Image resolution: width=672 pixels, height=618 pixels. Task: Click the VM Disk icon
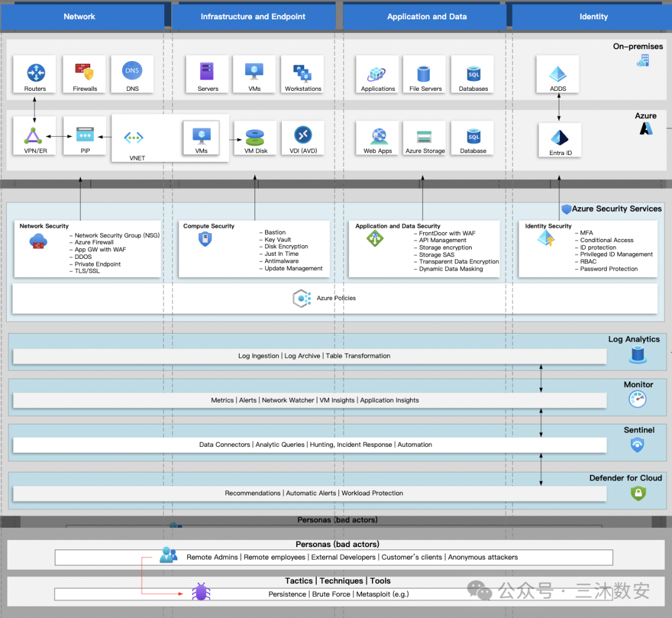pyautogui.click(x=255, y=138)
